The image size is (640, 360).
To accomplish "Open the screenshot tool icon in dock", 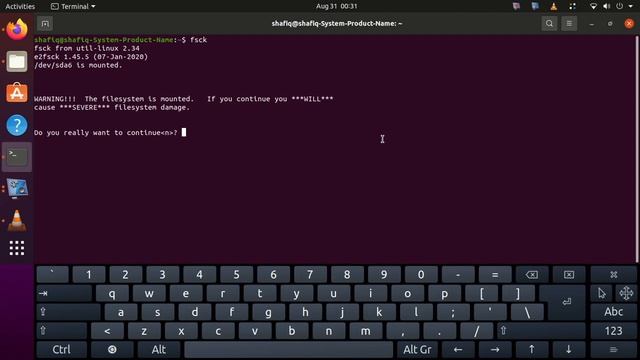I will [x=17, y=188].
